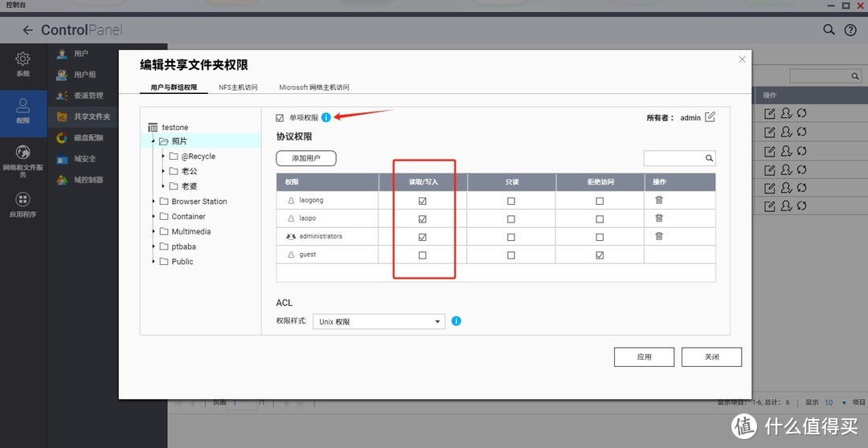Click the administrators group name

pyautogui.click(x=321, y=236)
